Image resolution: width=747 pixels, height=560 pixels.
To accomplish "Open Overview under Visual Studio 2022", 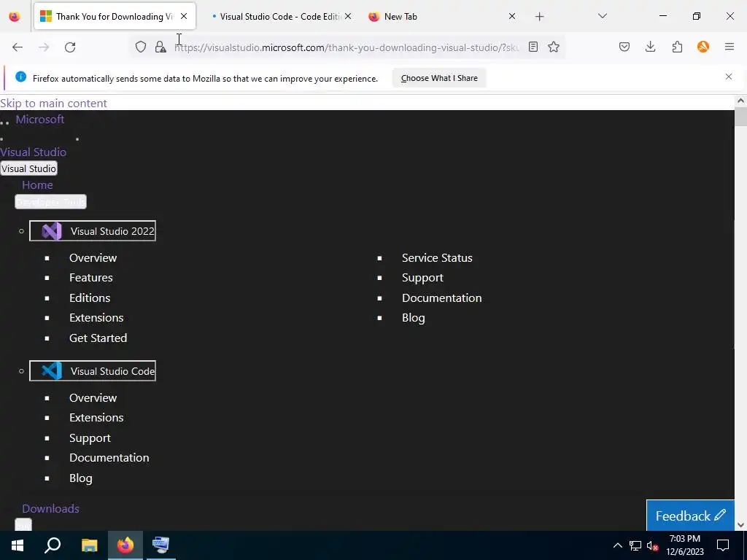I will (93, 257).
